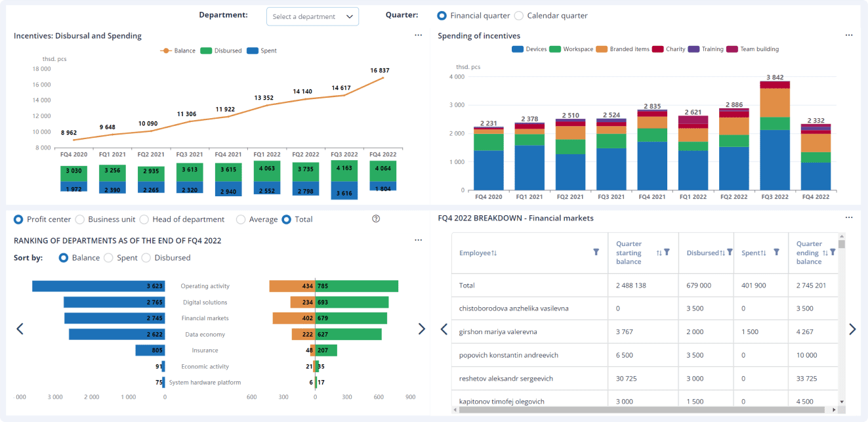Click right arrow beside department ranking chart
The image size is (868, 422).
coord(421,329)
